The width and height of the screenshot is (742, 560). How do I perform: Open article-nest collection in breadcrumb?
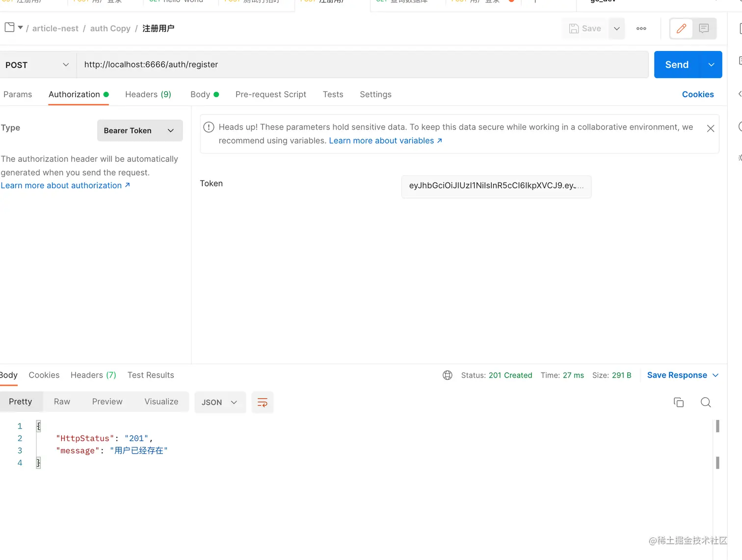click(55, 28)
